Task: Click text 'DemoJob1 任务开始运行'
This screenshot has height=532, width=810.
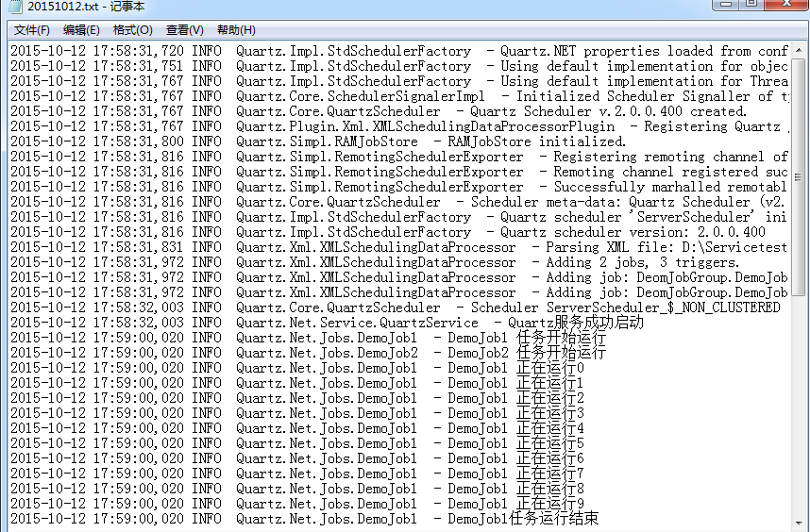Action: (527, 338)
